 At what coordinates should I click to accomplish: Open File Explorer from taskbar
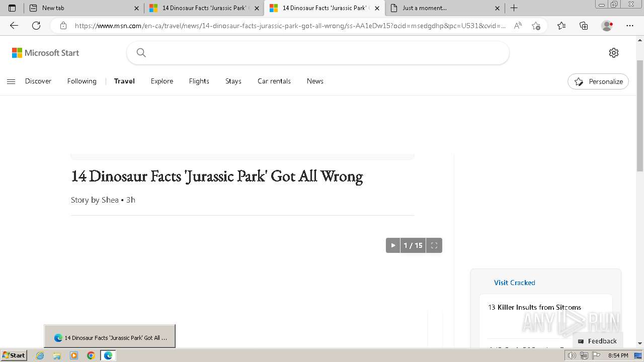coord(57,355)
